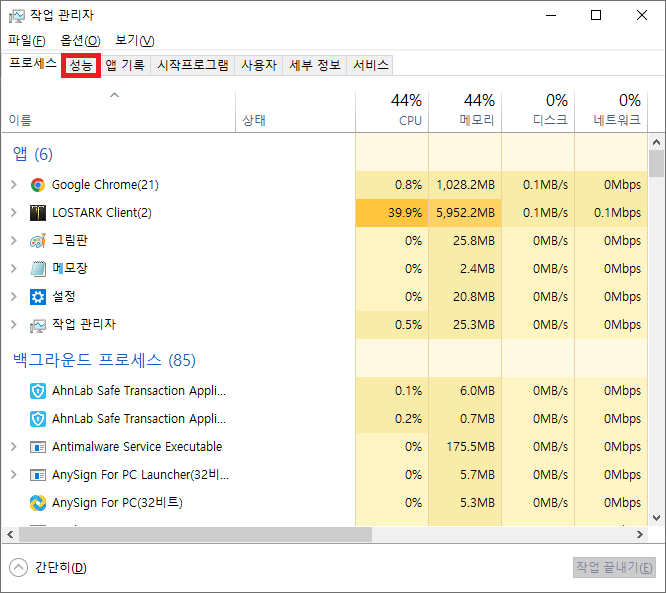The height and width of the screenshot is (593, 666).
Task: Click 작업 관리자's 25.3MB memory cell
Action: (x=465, y=325)
